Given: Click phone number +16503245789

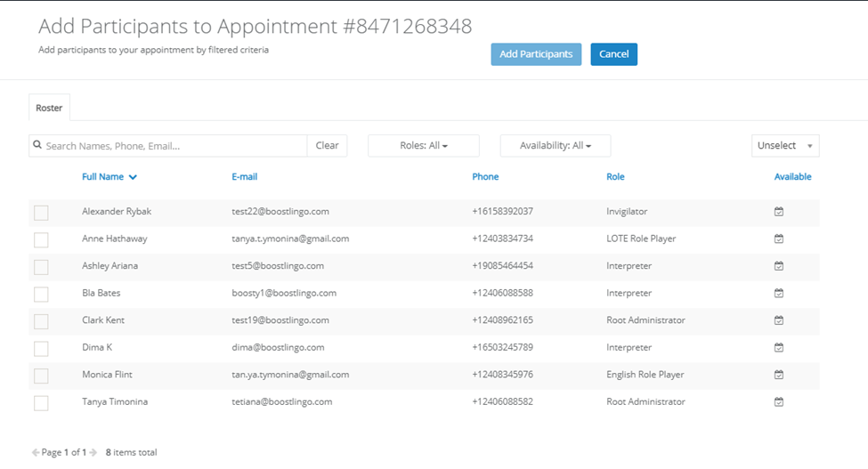Looking at the screenshot, I should pos(502,347).
